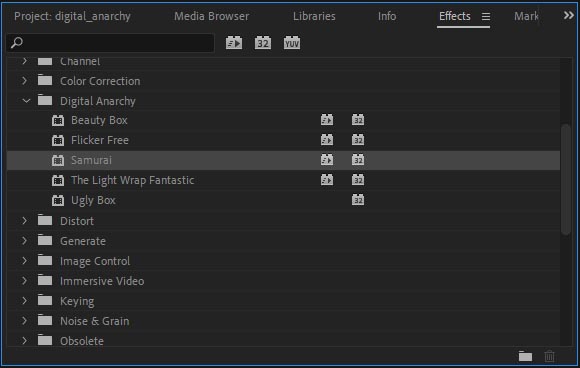The image size is (580, 368).
Task: Expand the Obsolete folder
Action: click(x=24, y=340)
